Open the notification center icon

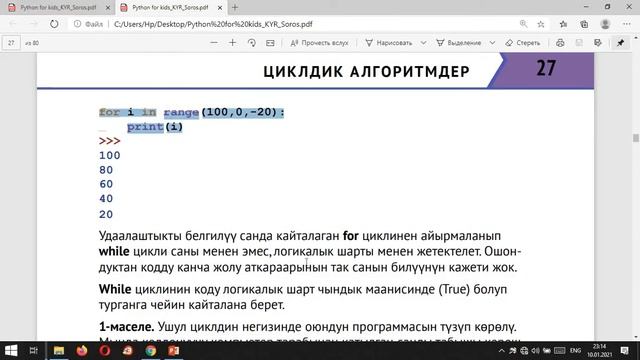pyautogui.click(x=624, y=351)
